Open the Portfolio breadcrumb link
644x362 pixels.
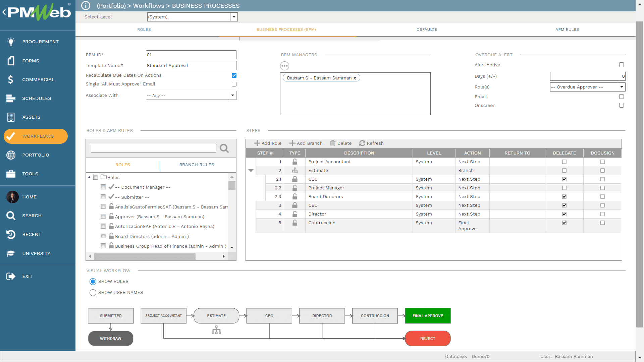tap(111, 6)
